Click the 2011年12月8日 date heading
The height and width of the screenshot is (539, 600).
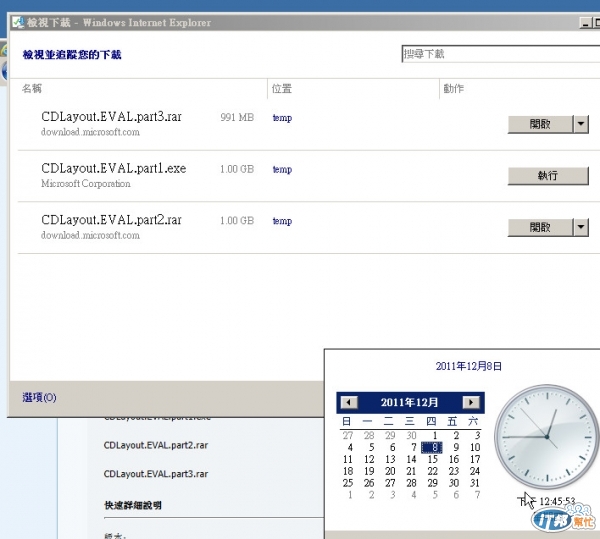coord(469,366)
